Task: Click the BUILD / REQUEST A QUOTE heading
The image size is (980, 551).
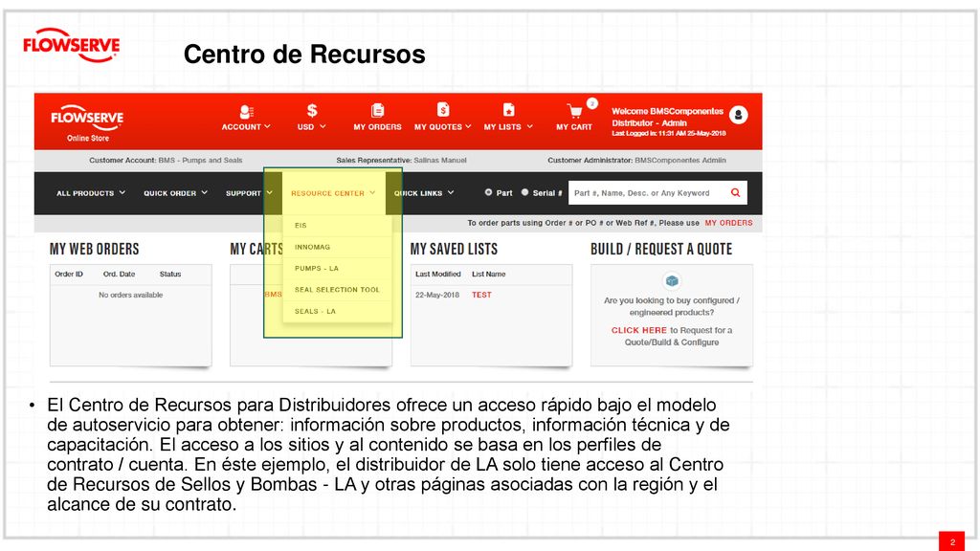Action: click(x=661, y=249)
